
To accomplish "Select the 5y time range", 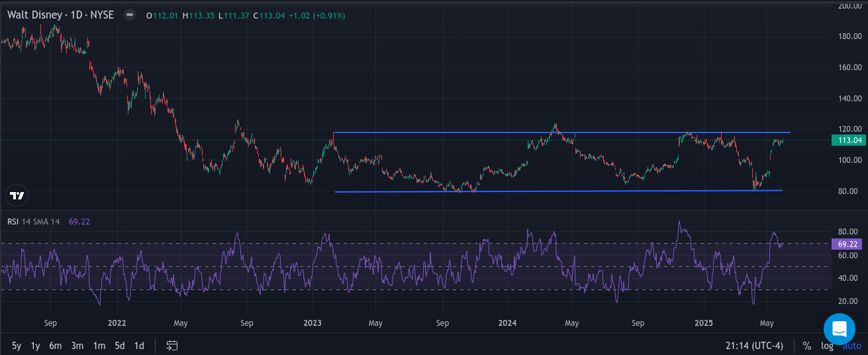I will (17, 346).
